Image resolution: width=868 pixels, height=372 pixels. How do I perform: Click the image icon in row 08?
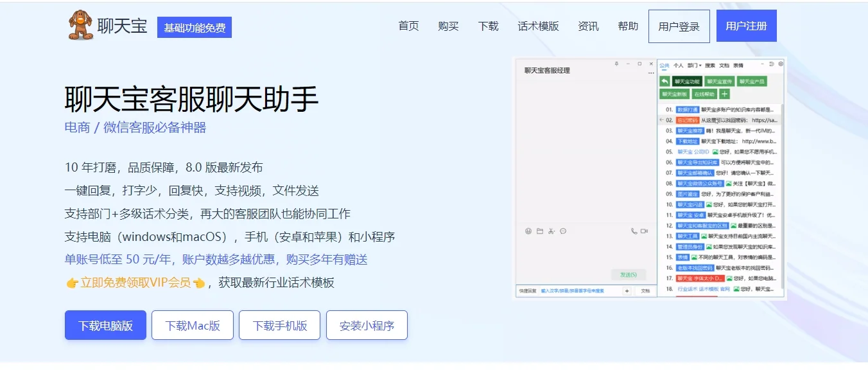tap(729, 183)
